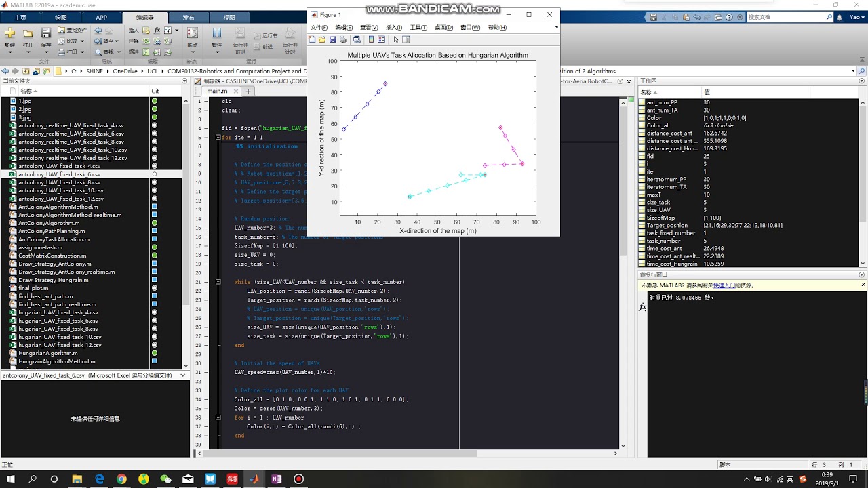Click the smart indent icon in ribbon

pos(147,52)
